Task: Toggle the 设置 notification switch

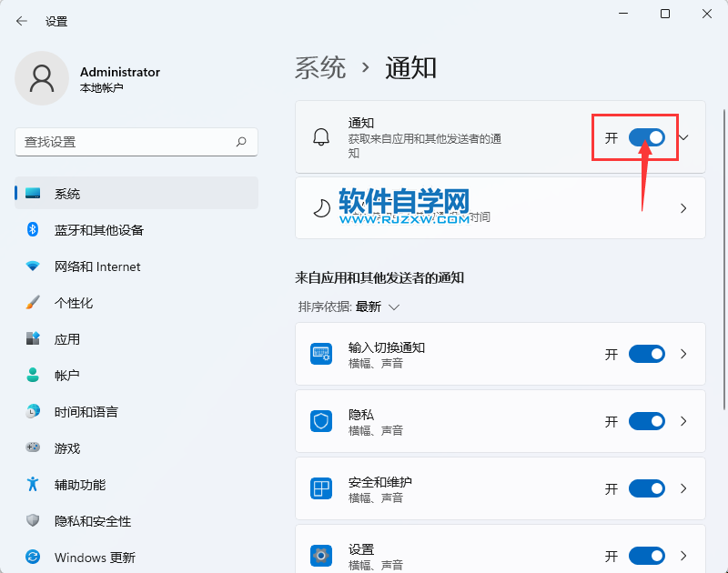Action: tap(647, 556)
